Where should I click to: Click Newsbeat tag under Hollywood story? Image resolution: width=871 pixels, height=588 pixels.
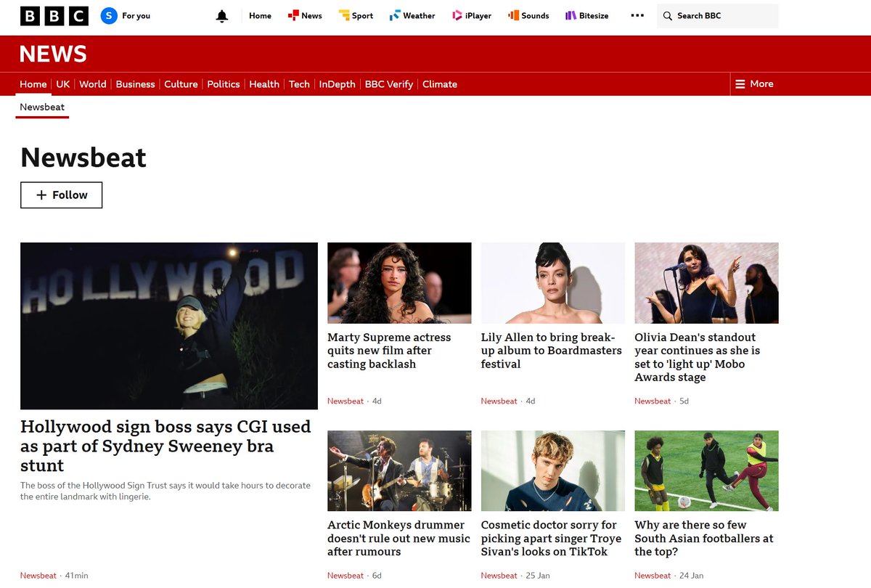click(38, 576)
